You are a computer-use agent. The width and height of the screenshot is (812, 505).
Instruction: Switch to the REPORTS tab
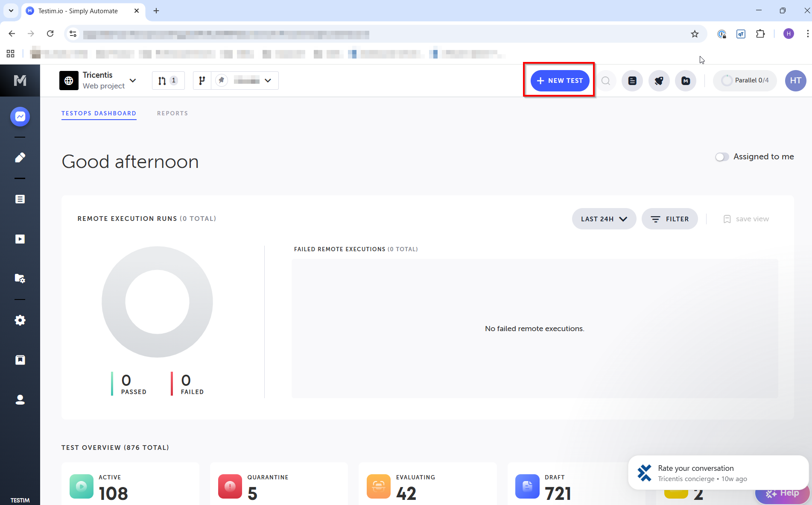point(172,113)
